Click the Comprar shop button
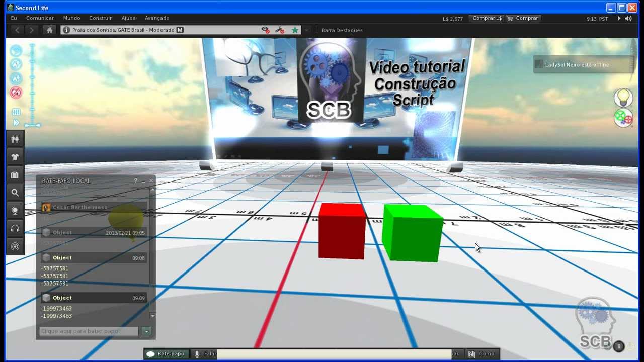The width and height of the screenshot is (644, 362). [x=523, y=18]
